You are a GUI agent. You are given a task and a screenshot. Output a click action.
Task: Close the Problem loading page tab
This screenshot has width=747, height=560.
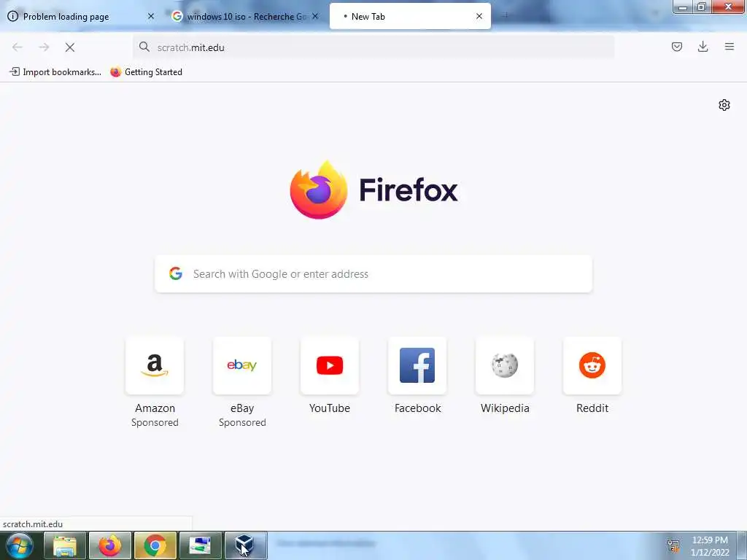pos(150,16)
